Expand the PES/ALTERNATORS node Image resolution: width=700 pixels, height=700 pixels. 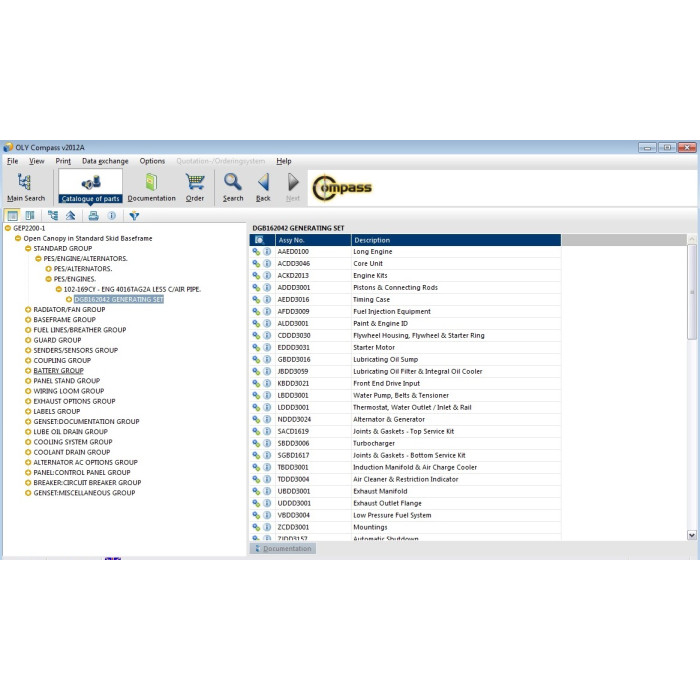tap(48, 269)
